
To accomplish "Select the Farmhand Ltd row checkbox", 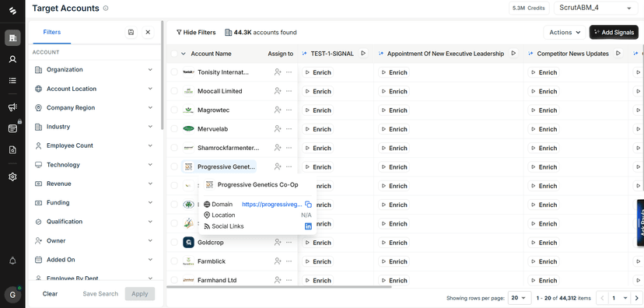I will [x=174, y=280].
